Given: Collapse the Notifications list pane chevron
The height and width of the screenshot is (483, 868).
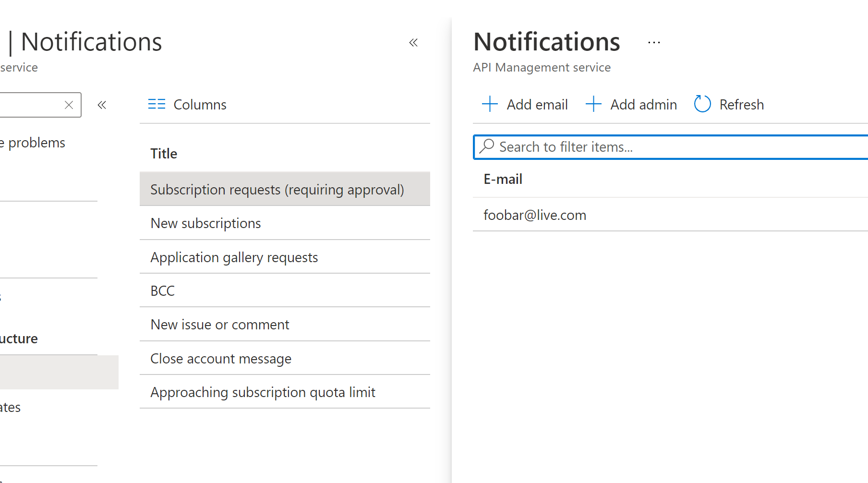Looking at the screenshot, I should click(x=413, y=42).
